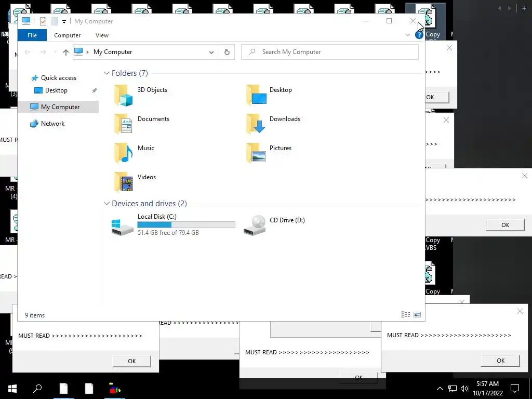Select the Music folder icon
Image resolution: width=532 pixels, height=399 pixels.
point(124,153)
